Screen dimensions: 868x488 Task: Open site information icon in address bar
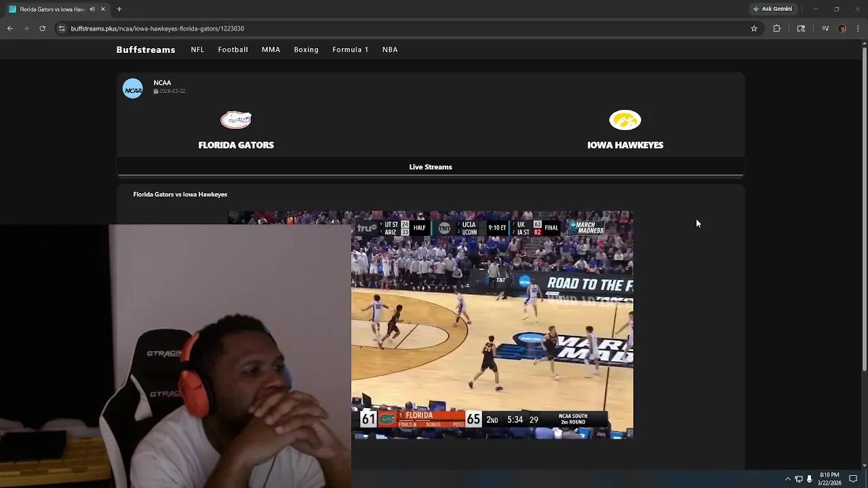click(x=62, y=28)
